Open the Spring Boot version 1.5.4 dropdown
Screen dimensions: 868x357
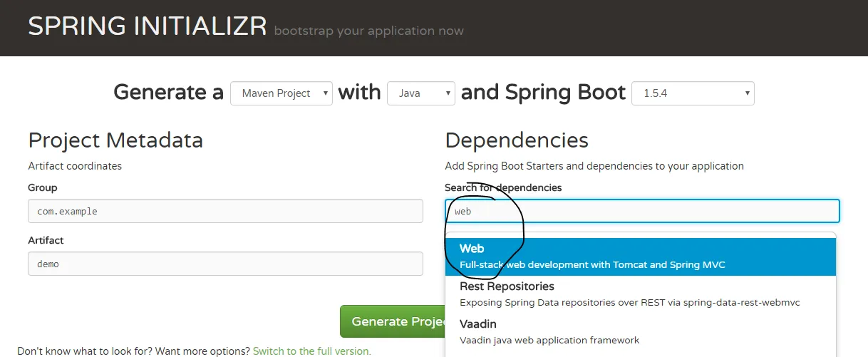tap(693, 93)
